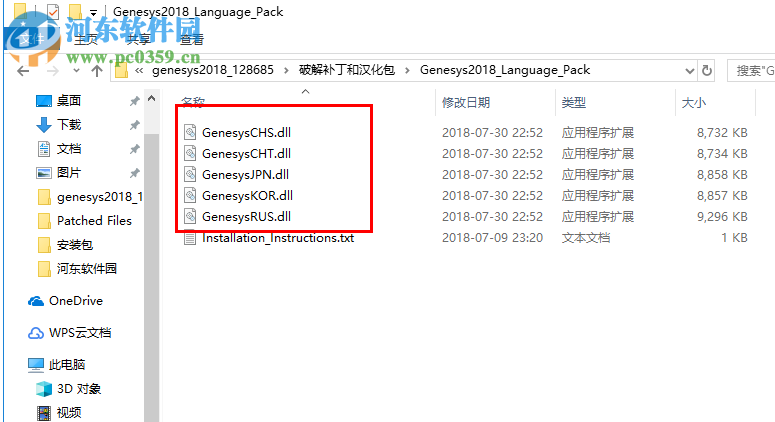Sort files by 大小 column
Image resolution: width=775 pixels, height=422 pixels.
tap(693, 102)
